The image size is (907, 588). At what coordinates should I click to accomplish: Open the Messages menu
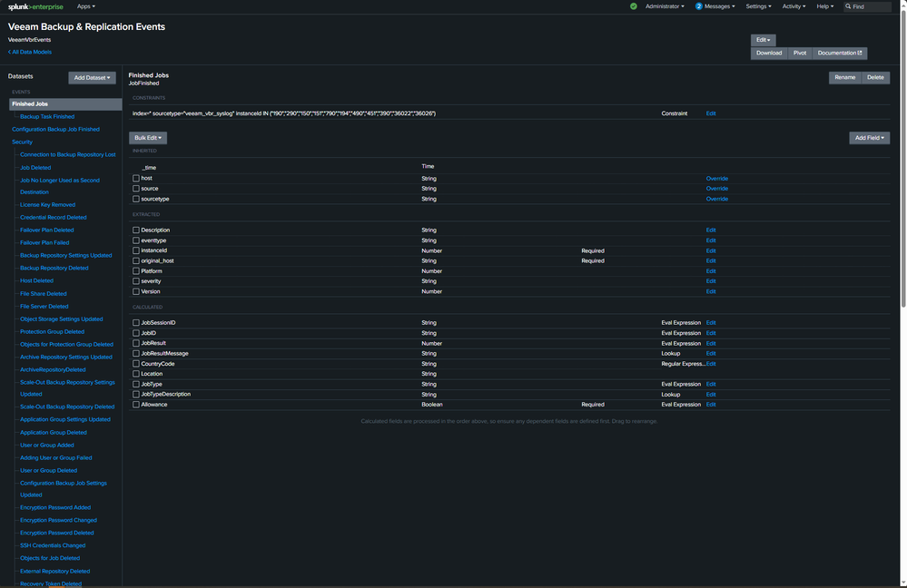tap(715, 6)
